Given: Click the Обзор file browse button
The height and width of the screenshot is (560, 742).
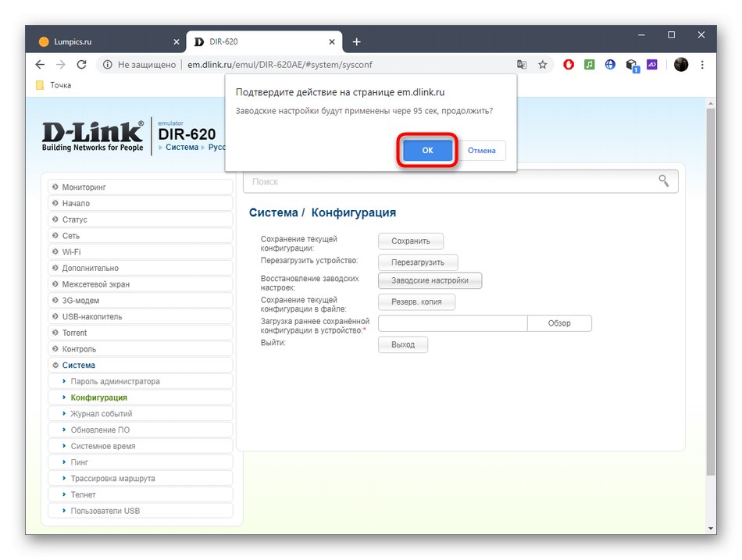Looking at the screenshot, I should (559, 323).
